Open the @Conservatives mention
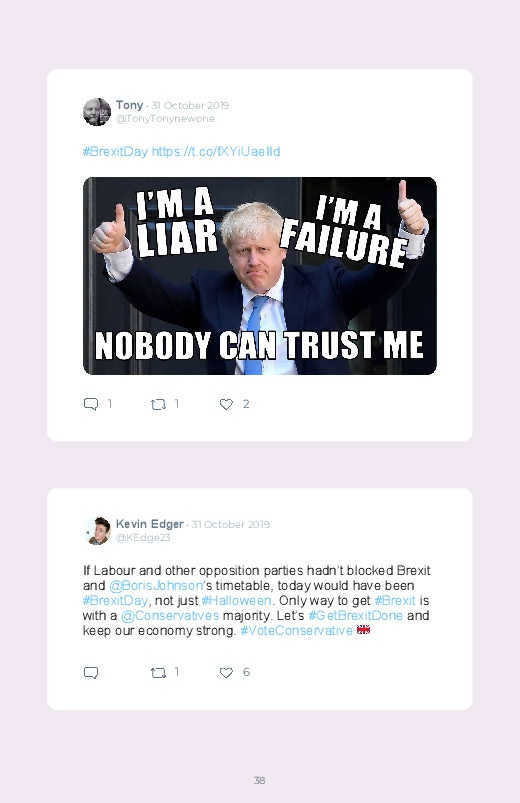Viewport: 520px width, 803px height. (170, 615)
